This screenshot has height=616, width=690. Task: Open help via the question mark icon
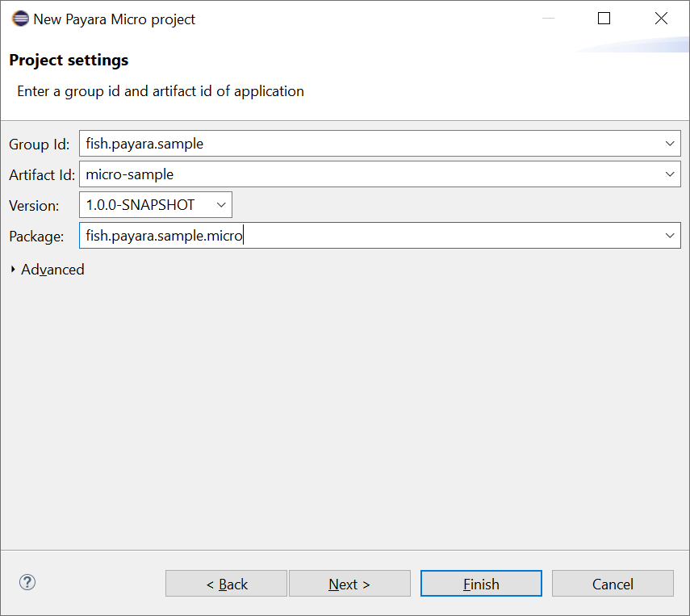[27, 582]
